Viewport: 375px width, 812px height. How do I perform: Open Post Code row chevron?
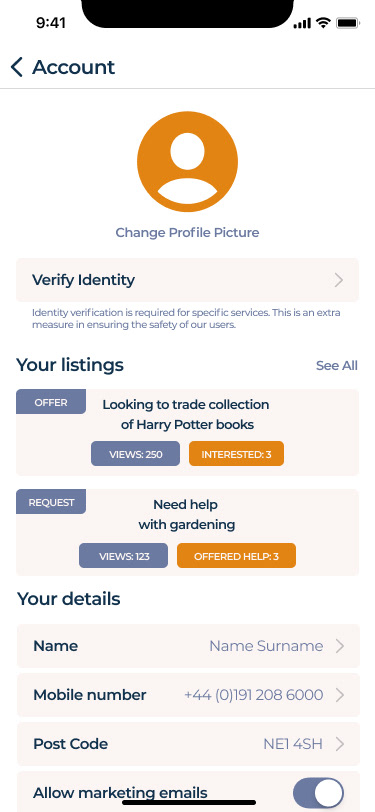[340, 744]
